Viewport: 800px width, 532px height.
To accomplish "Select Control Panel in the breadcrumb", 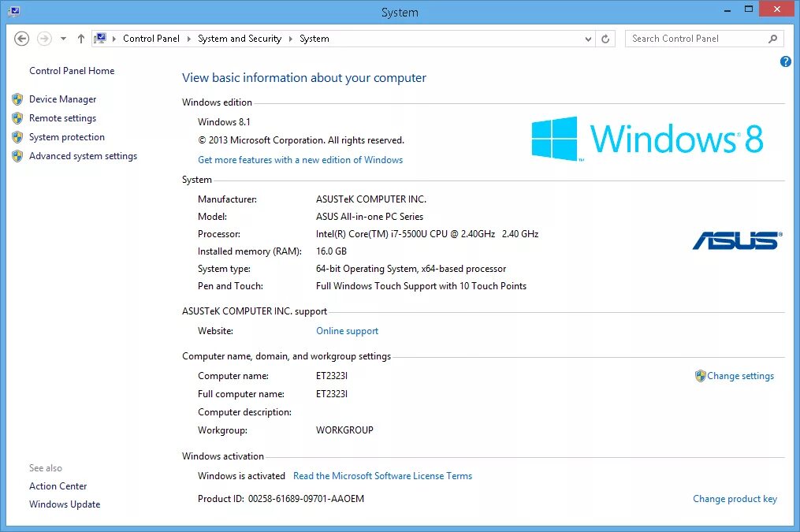I will [x=151, y=39].
